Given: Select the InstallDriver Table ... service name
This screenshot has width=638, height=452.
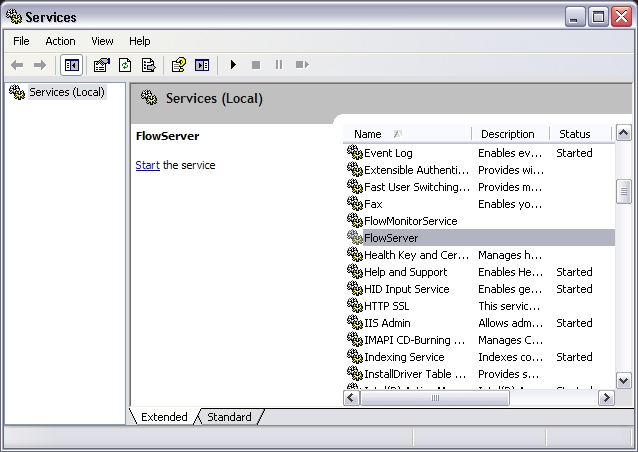Looking at the screenshot, I should tap(415, 374).
